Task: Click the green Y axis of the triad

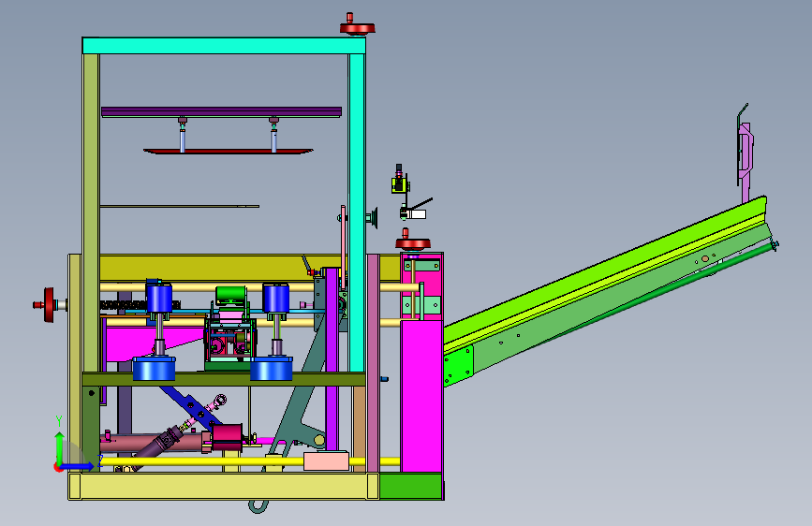Action: (x=60, y=448)
